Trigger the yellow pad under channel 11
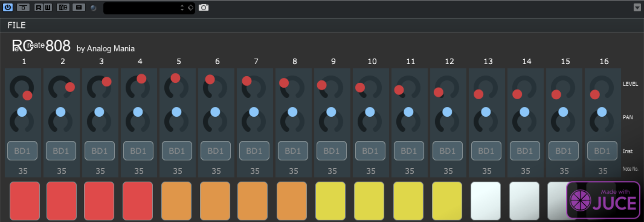The height and width of the screenshot is (222, 644). pyautogui.click(x=408, y=201)
